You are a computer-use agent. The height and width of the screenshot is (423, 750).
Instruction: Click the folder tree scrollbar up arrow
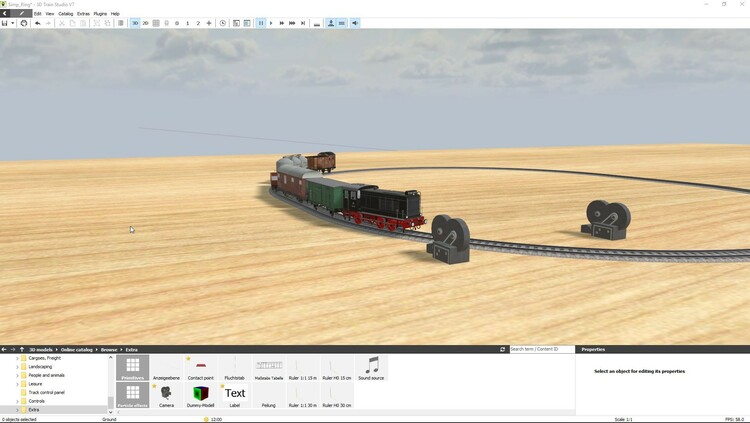coord(110,357)
